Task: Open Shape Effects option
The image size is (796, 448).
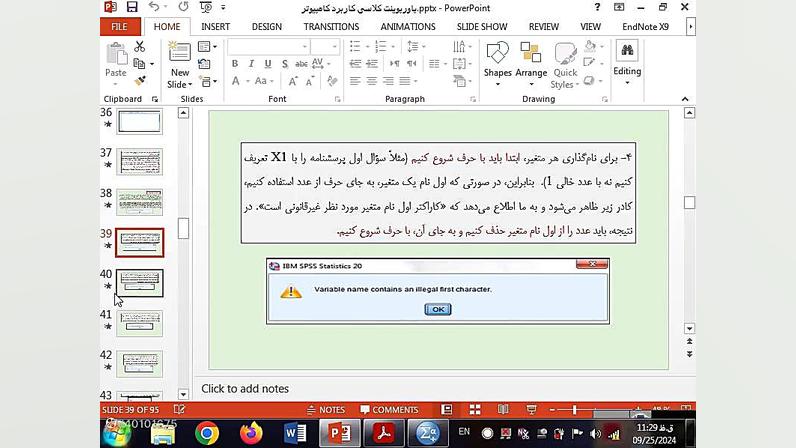Action: (x=589, y=81)
